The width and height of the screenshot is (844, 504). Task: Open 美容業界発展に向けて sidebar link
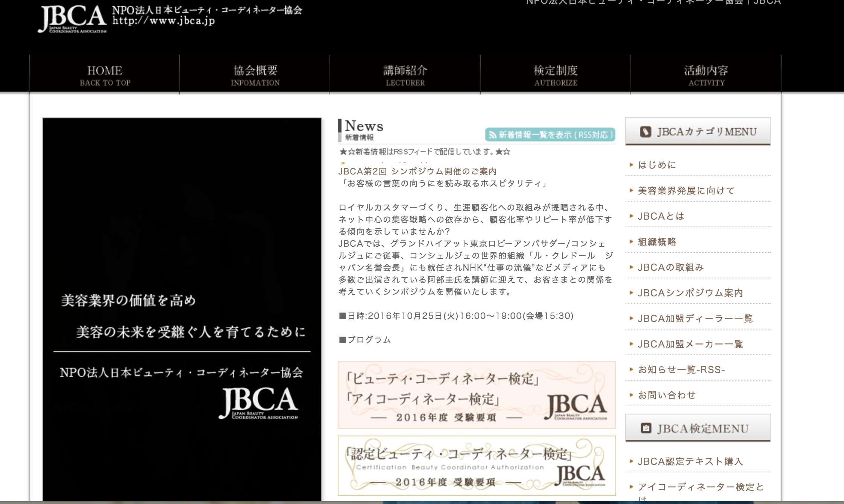coord(686,191)
